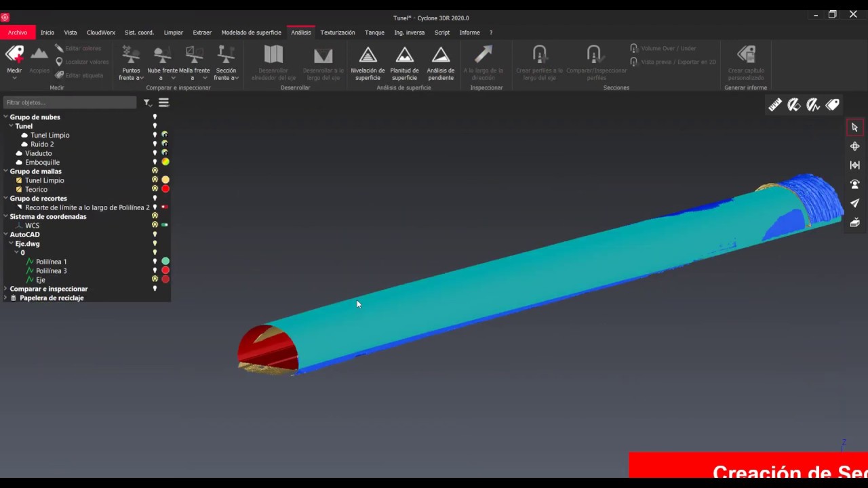Image resolution: width=868 pixels, height=488 pixels.
Task: Switch to the Modelado de superficie tab
Action: pyautogui.click(x=251, y=33)
